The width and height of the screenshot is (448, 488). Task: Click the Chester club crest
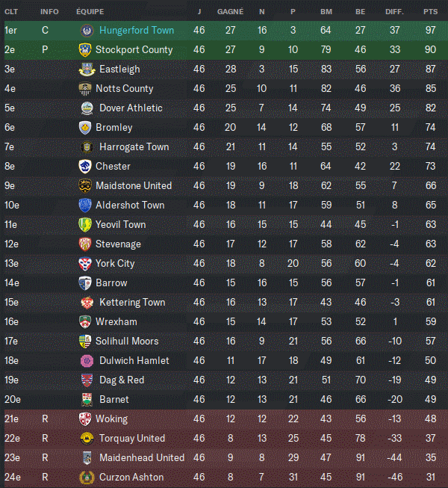click(84, 167)
